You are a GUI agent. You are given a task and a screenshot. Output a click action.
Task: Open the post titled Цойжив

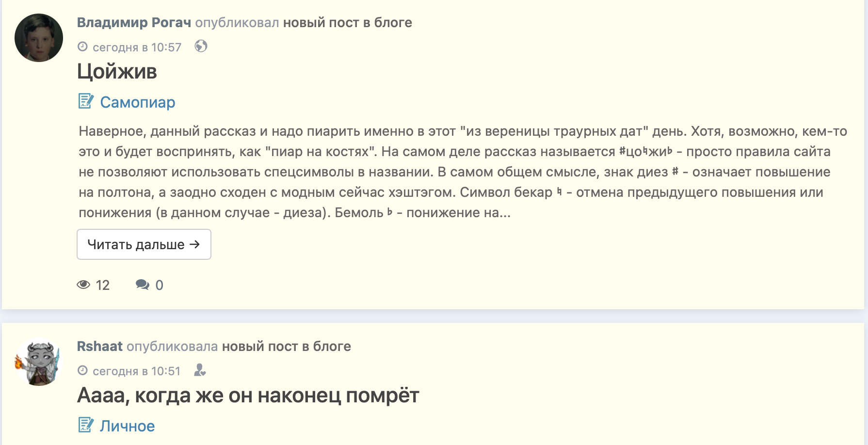117,72
